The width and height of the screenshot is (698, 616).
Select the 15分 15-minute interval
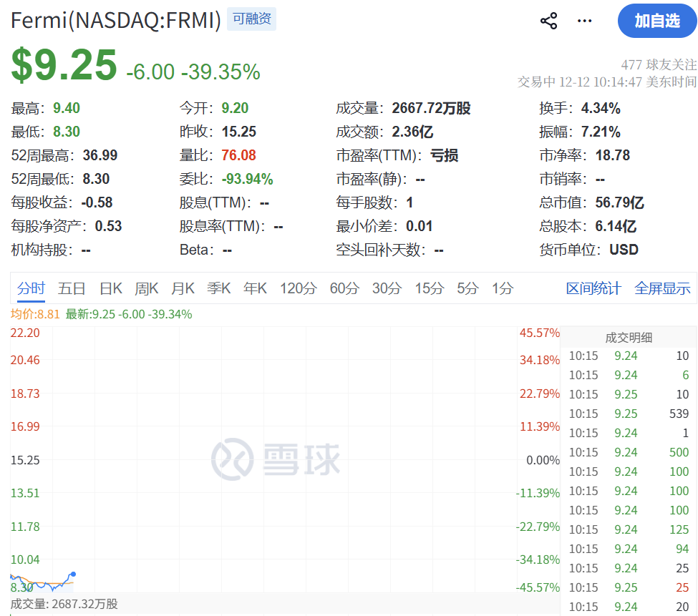click(427, 288)
